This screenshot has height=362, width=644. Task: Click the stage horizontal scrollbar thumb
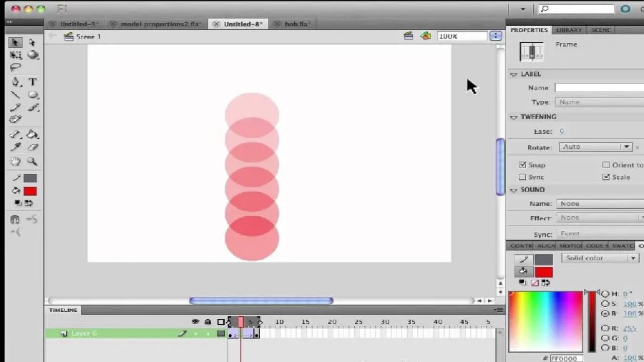261,301
